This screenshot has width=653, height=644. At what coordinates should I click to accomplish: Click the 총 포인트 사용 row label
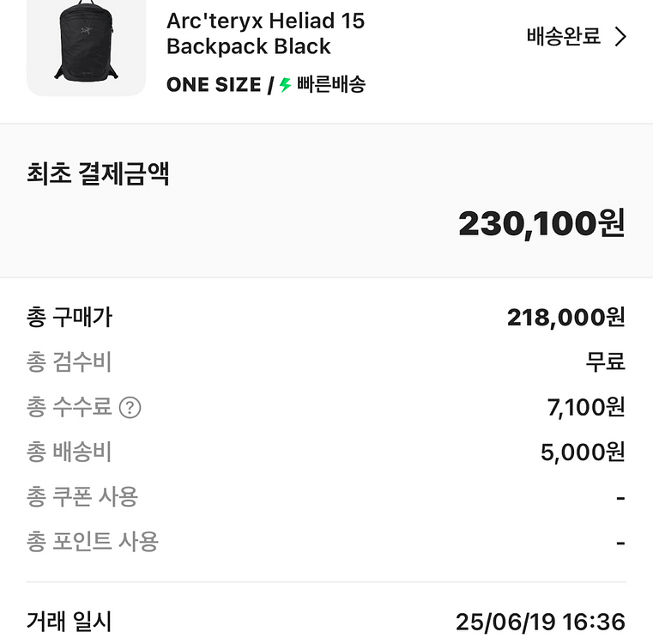93,541
